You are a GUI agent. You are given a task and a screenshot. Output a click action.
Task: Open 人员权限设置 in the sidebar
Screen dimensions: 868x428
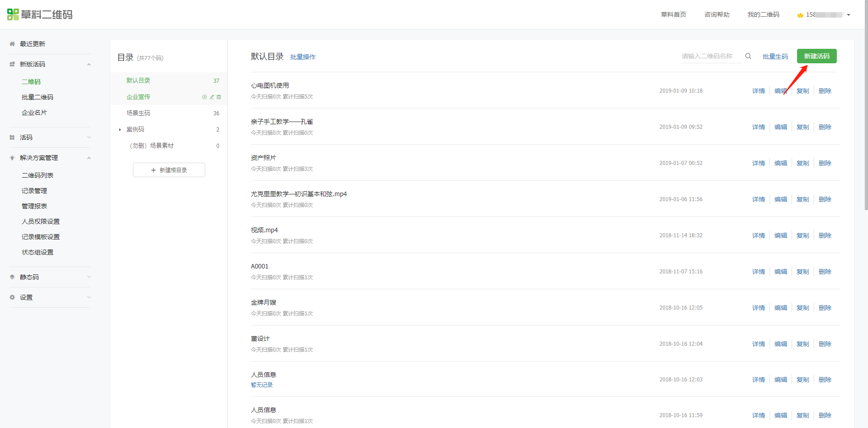(x=41, y=221)
